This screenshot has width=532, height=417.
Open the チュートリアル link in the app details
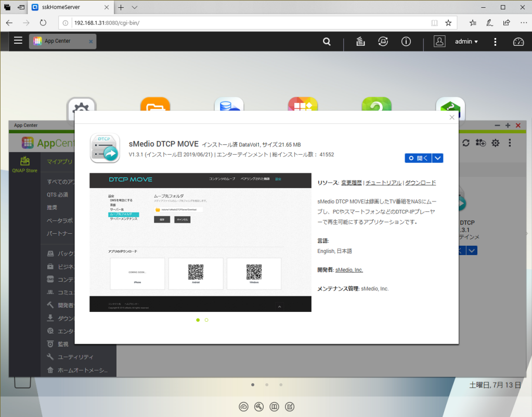pos(384,182)
